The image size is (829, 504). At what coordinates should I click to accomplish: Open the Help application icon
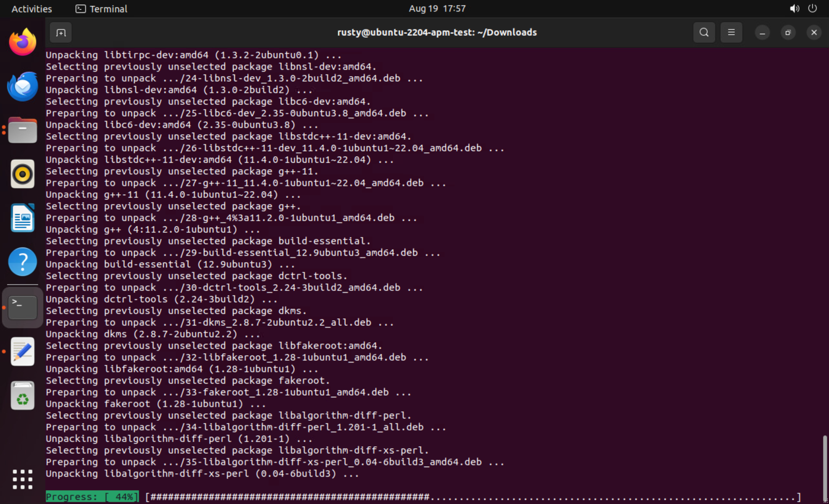pyautogui.click(x=23, y=262)
